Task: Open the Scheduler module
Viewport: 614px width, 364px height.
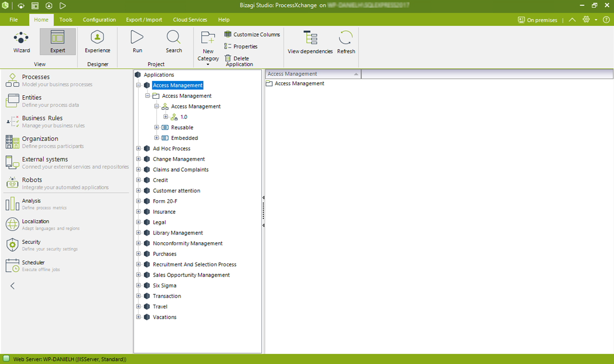Action: point(67,265)
